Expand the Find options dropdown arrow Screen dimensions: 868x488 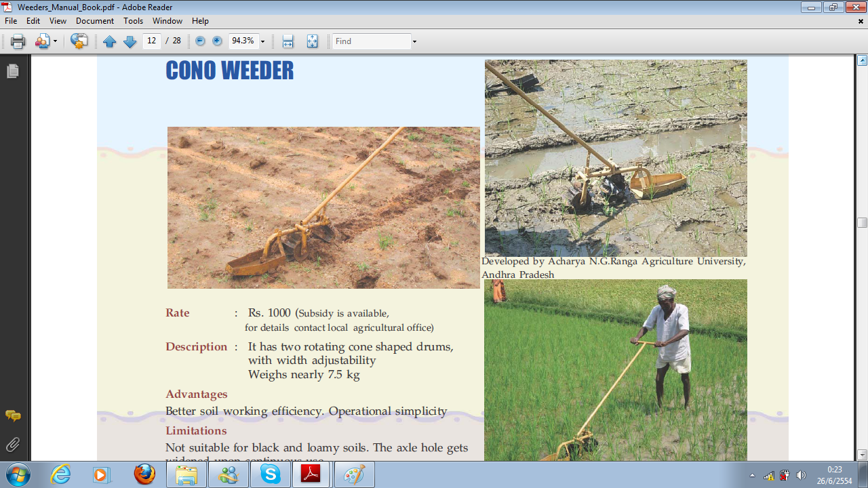(x=414, y=42)
